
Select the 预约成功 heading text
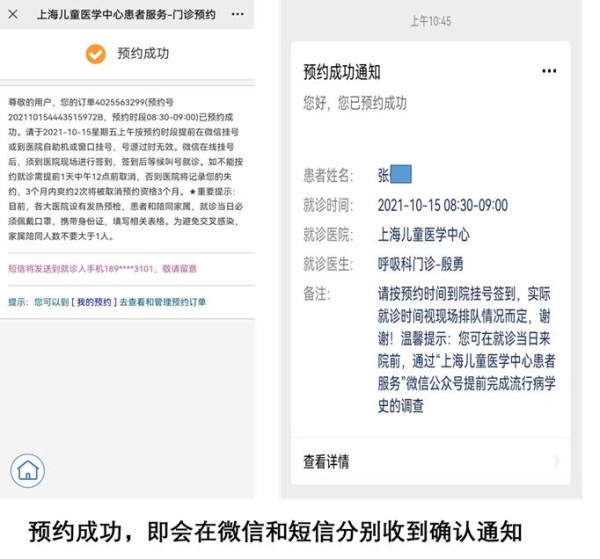click(x=143, y=54)
